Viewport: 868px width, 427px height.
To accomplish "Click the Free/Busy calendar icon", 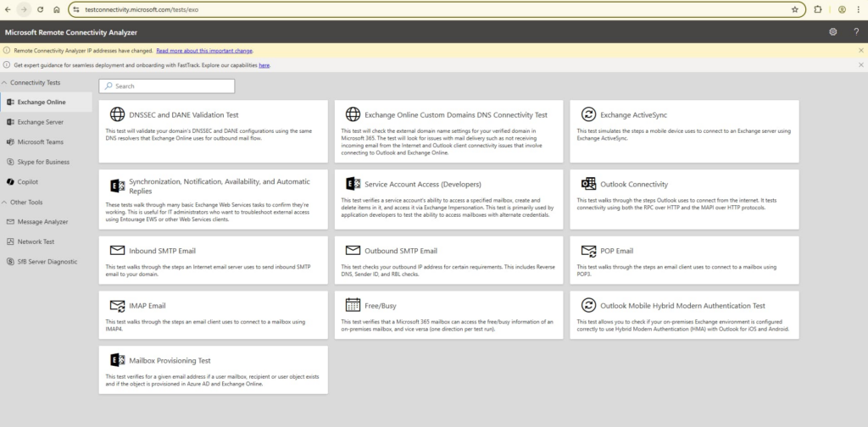I will [352, 305].
